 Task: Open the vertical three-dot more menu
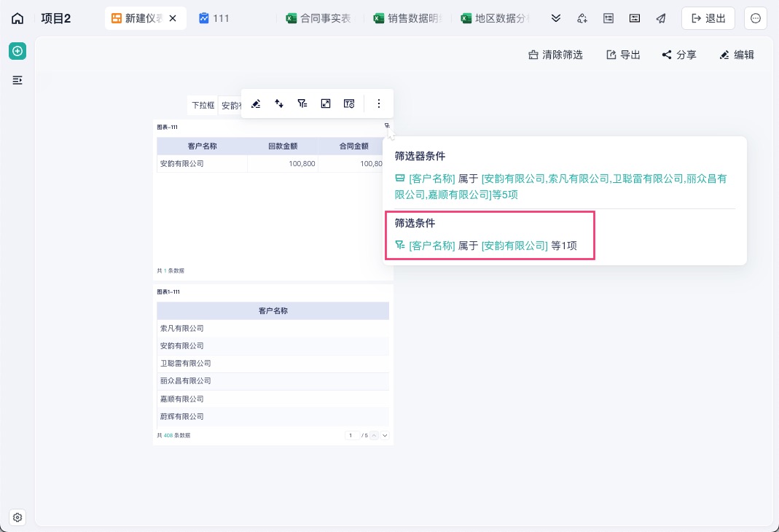pos(379,103)
